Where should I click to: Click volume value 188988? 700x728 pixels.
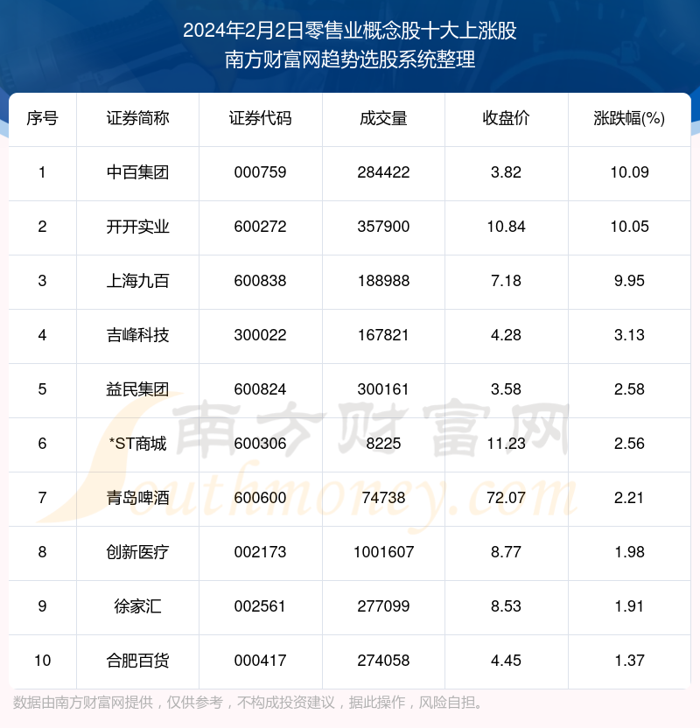383,281
